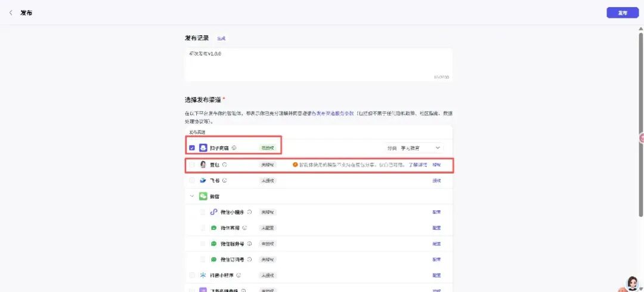Show info icon next to 微信客服
This screenshot has height=292, width=644.
click(x=244, y=228)
